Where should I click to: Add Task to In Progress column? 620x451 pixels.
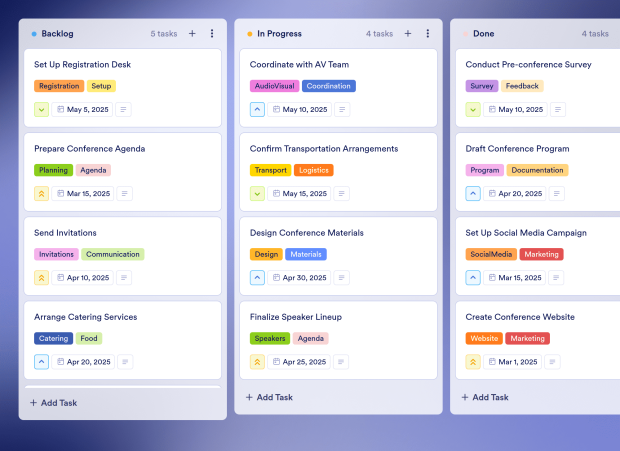[275, 397]
